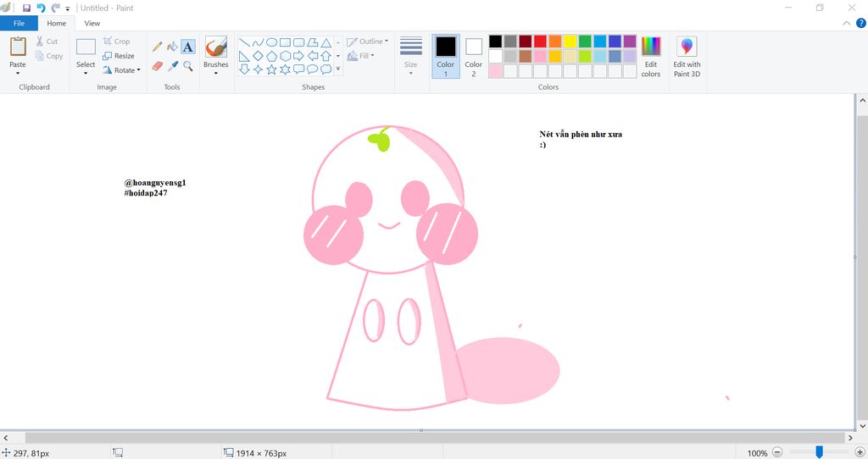
Task: Select the Text tool
Action: (188, 47)
